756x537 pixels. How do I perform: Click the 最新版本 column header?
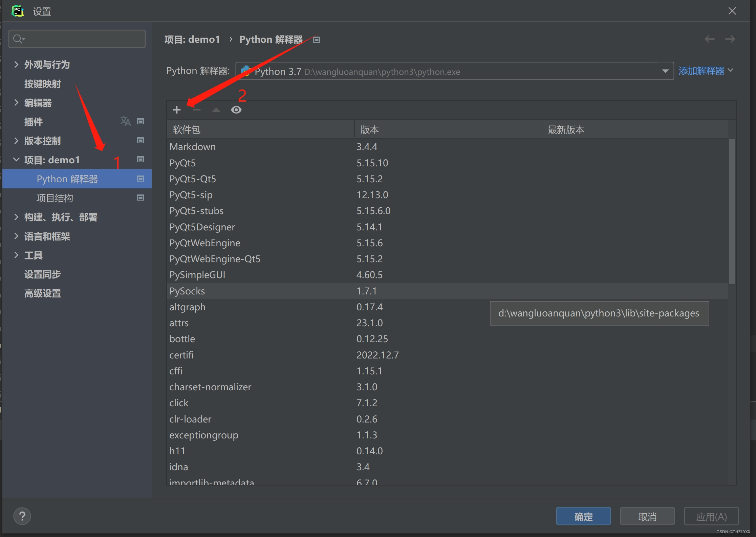pyautogui.click(x=635, y=129)
